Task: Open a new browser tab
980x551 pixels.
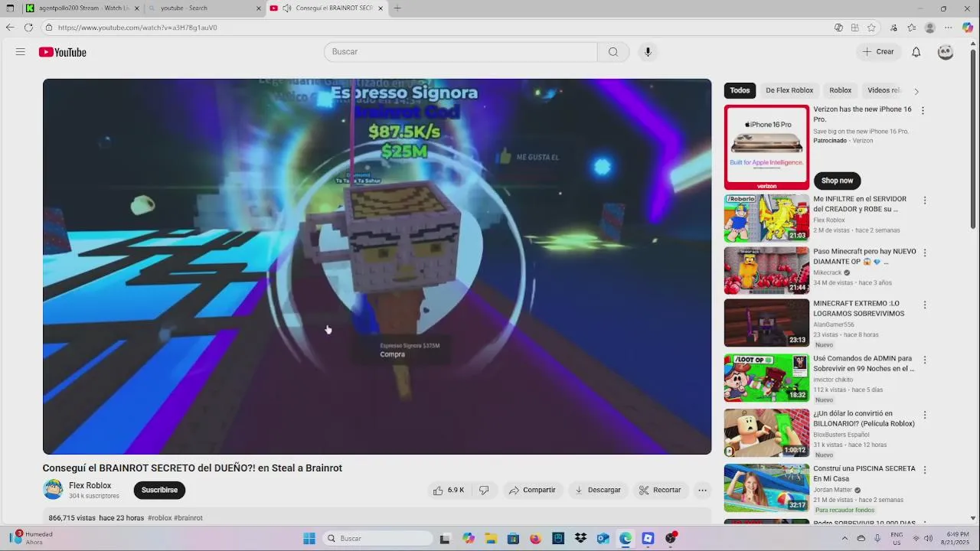Action: point(397,8)
